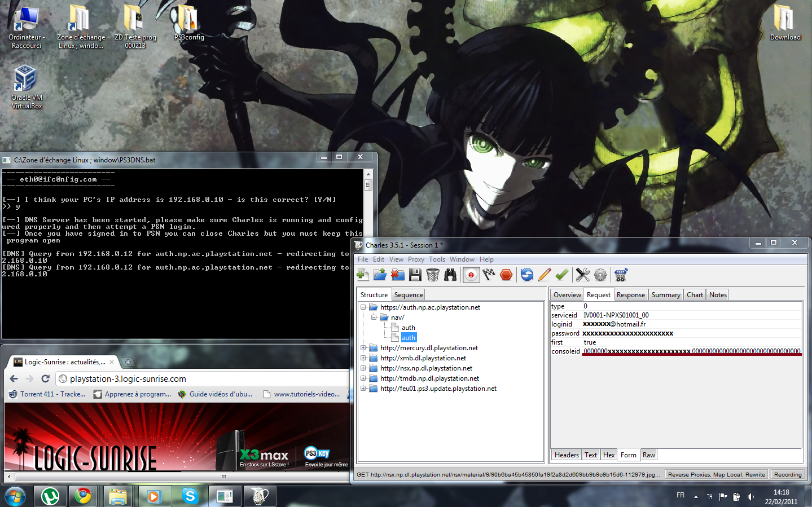Click the New Session icon in Charles
812x507 pixels.
(363, 275)
